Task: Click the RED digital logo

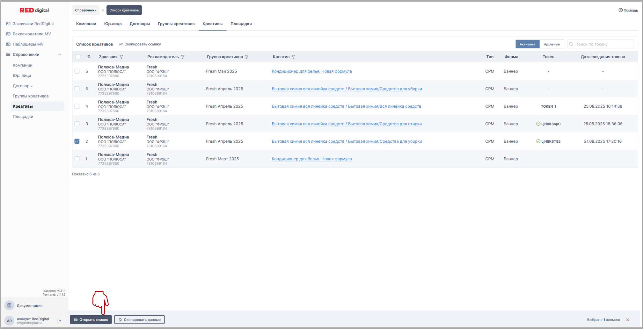Action: coord(34,10)
